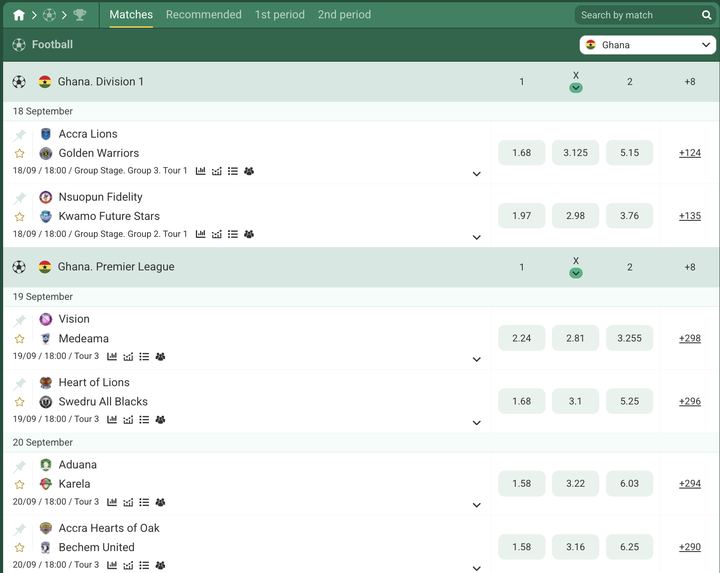Open line graph icon for Vision vs Medeama
720x573 pixels.
pyautogui.click(x=128, y=356)
